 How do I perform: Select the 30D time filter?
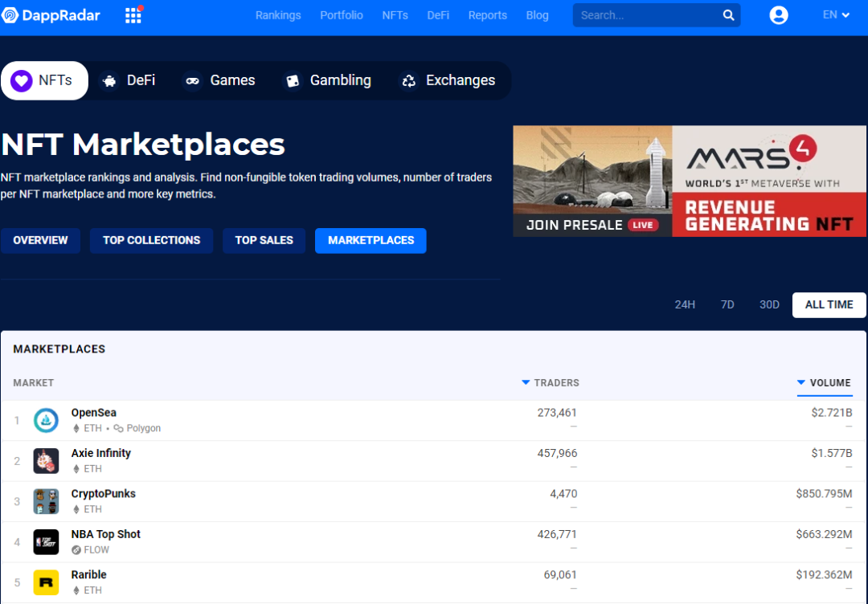click(x=769, y=304)
